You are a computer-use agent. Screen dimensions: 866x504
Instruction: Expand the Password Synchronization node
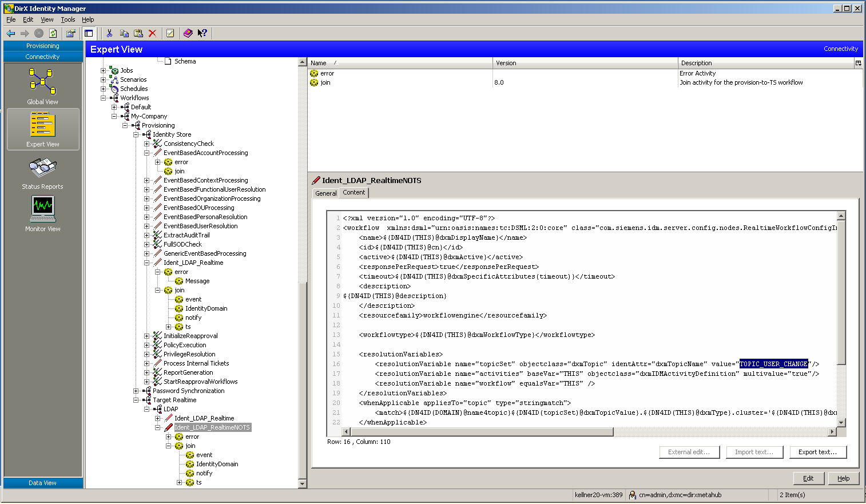point(136,391)
